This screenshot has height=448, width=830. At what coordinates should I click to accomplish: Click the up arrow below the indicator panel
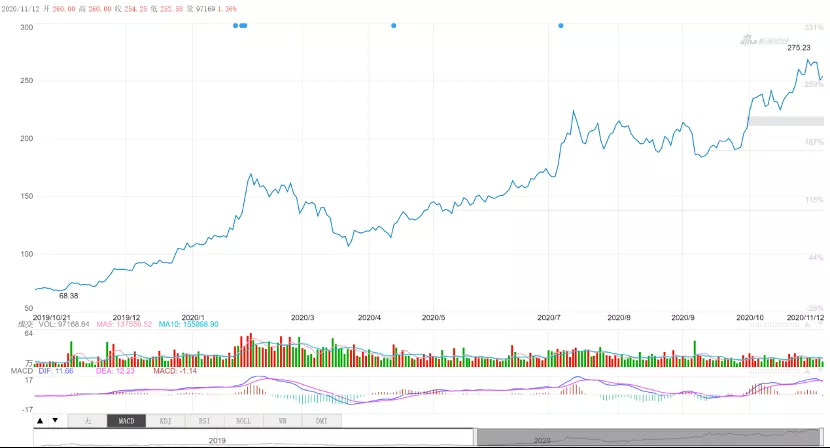[x=40, y=421]
